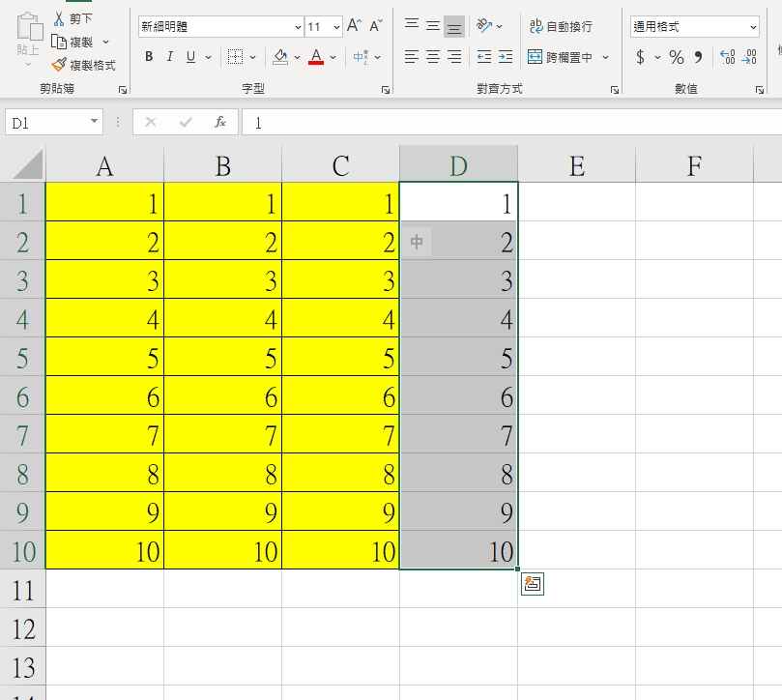Toggle bottom vertical alignment
Screen dimensions: 782x700
coord(454,27)
